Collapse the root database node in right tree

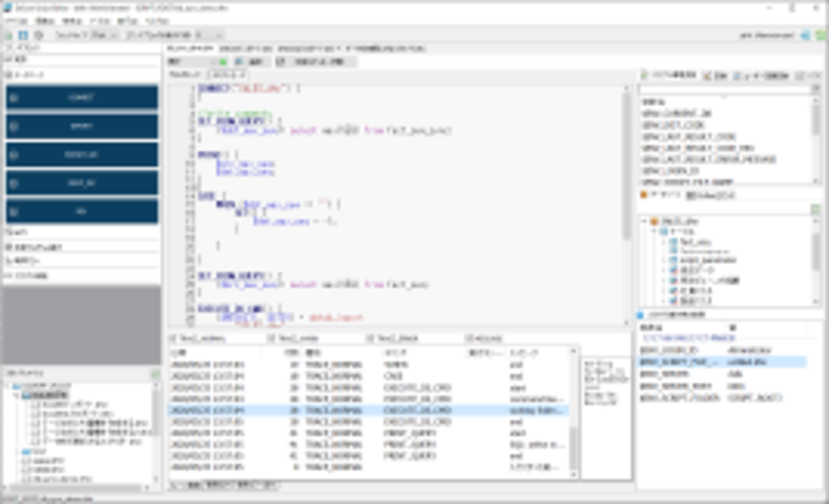644,221
